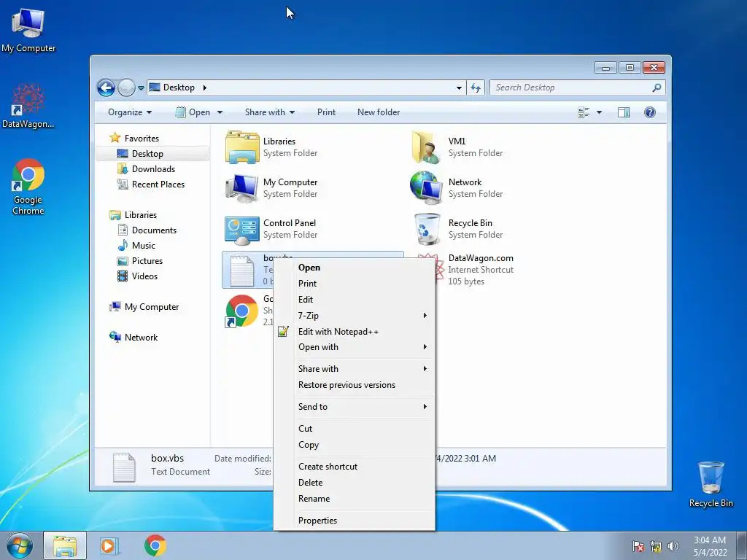Select Network in the navigation pane

tap(141, 338)
